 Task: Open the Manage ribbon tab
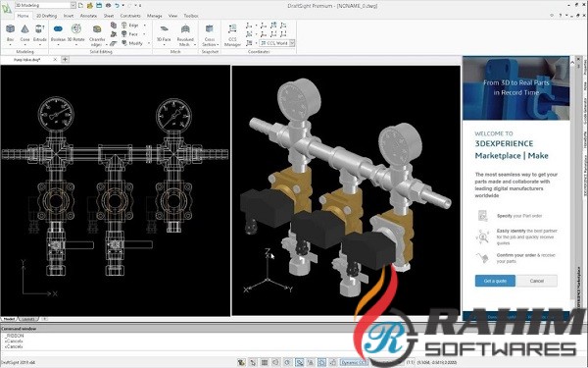[155, 16]
